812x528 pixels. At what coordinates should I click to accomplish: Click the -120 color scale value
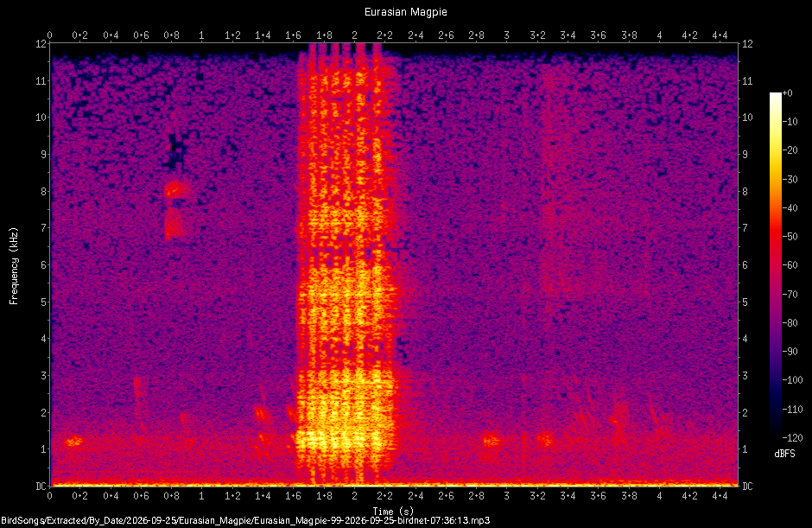coord(792,437)
